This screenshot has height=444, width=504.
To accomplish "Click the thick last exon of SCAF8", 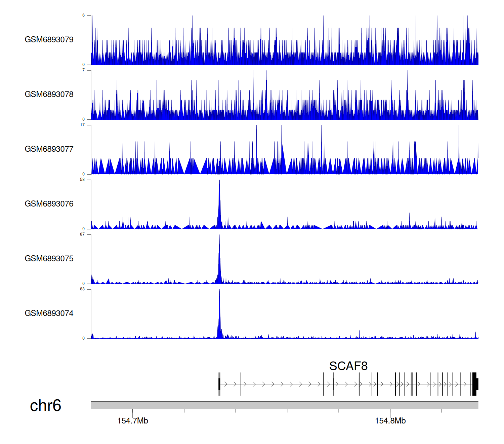I will 474,384.
